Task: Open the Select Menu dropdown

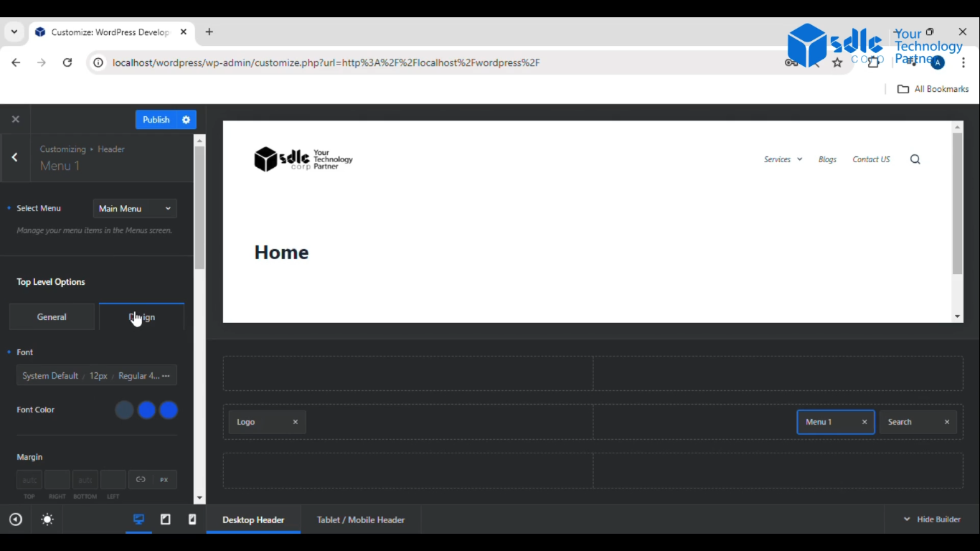Action: coord(135,209)
